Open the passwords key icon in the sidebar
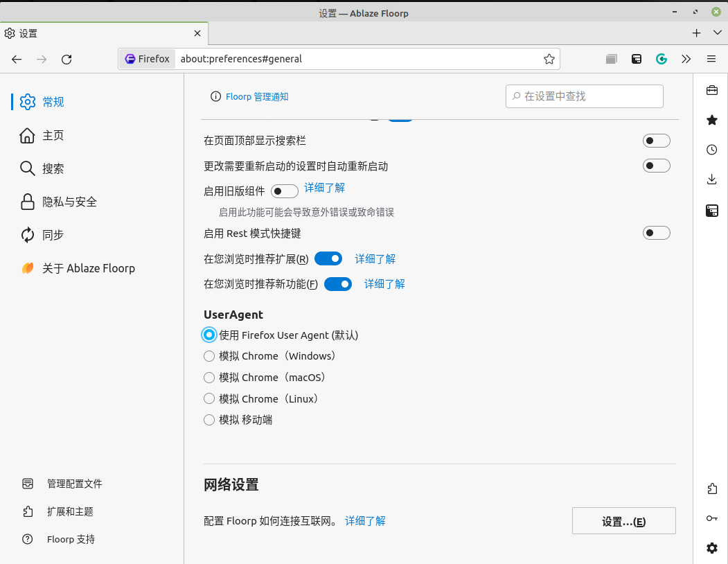The width and height of the screenshot is (728, 564). click(x=711, y=518)
